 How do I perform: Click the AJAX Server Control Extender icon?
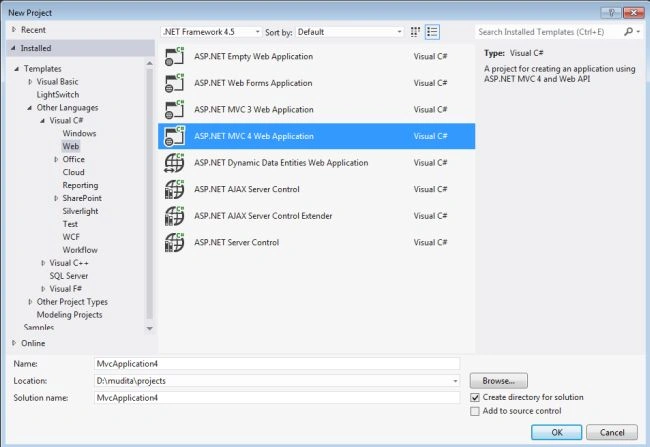pyautogui.click(x=174, y=216)
